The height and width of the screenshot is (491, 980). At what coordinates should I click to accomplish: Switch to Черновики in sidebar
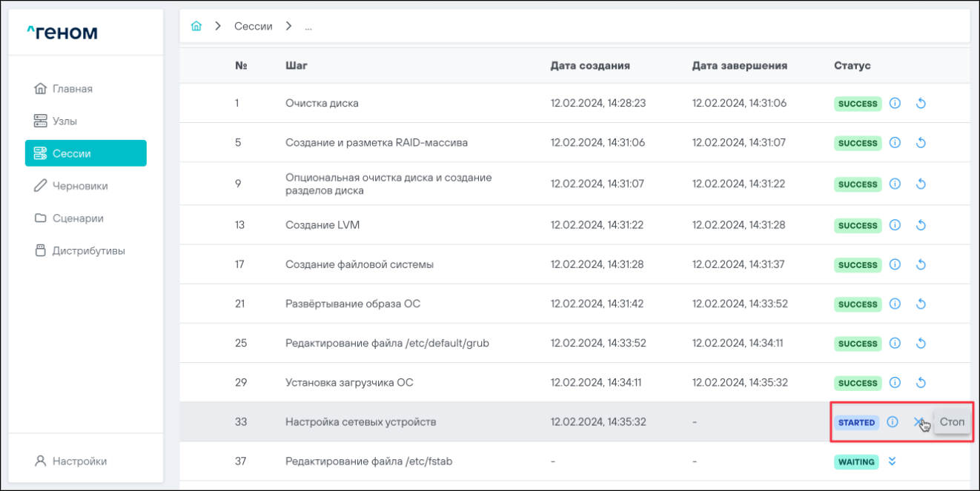79,186
